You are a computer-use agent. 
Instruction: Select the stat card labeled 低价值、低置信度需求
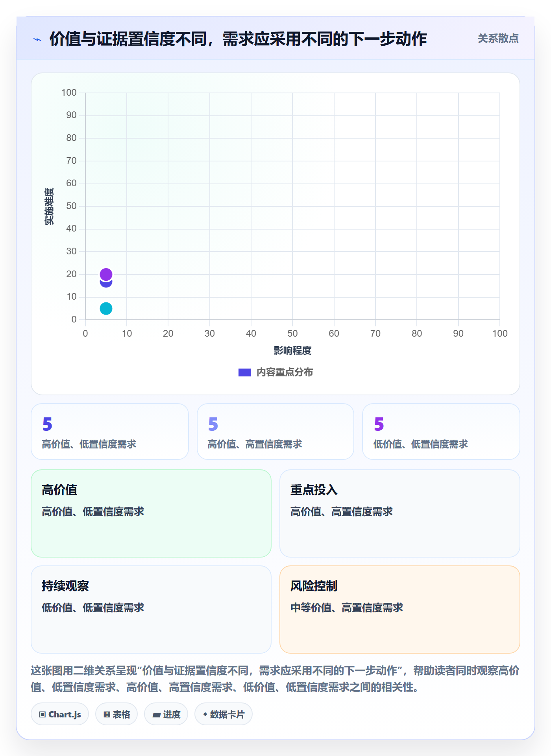tap(441, 432)
